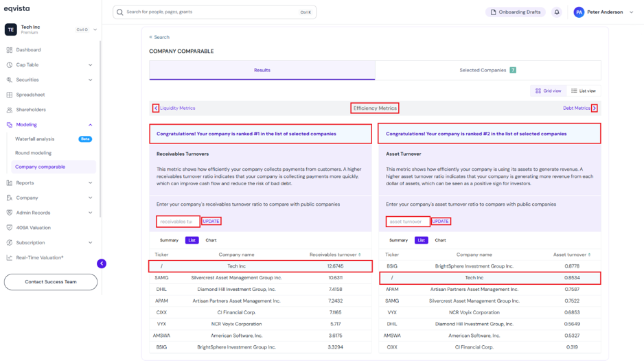Open the notifications bell
The height and width of the screenshot is (363, 644).
[557, 12]
